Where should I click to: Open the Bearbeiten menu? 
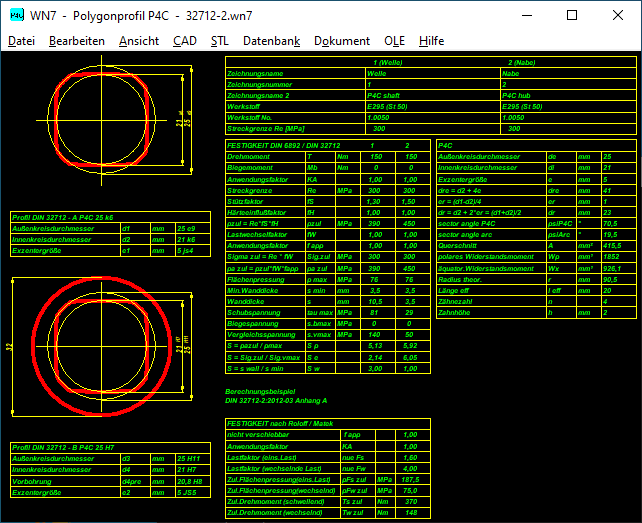[76, 41]
